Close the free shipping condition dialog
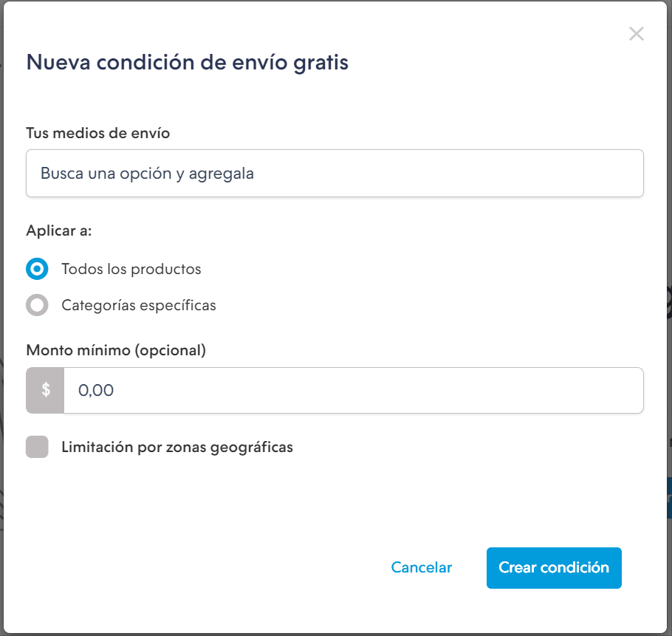This screenshot has width=672, height=636. pyautogui.click(x=636, y=33)
